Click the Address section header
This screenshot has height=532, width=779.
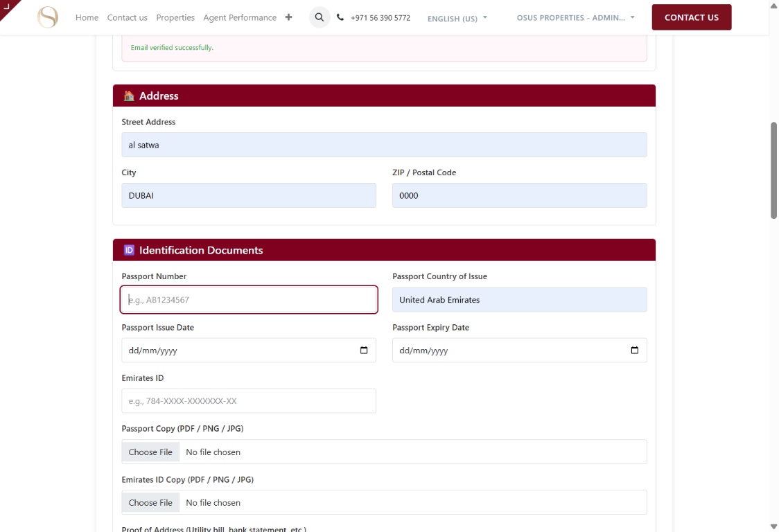click(x=384, y=96)
